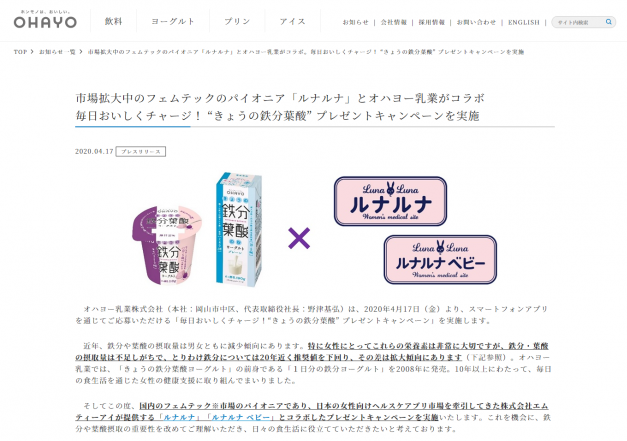
Task: Open the 採用情報 link
Action: 431,22
